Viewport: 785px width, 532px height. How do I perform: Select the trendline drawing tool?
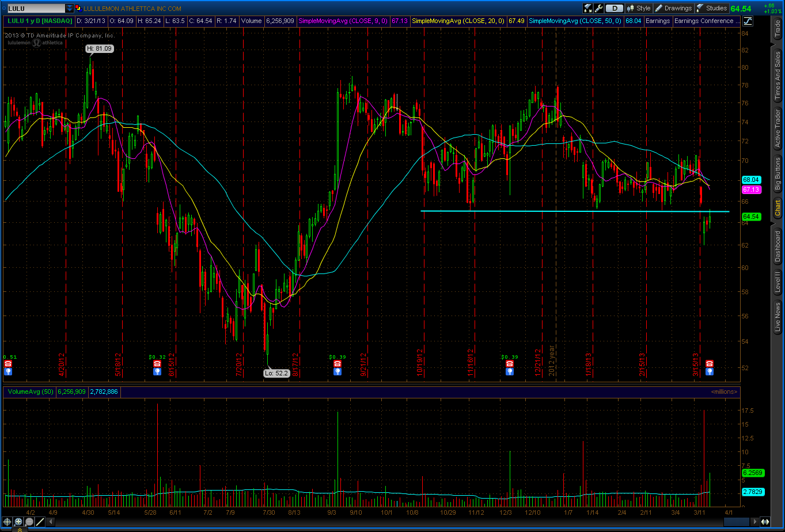click(40, 522)
